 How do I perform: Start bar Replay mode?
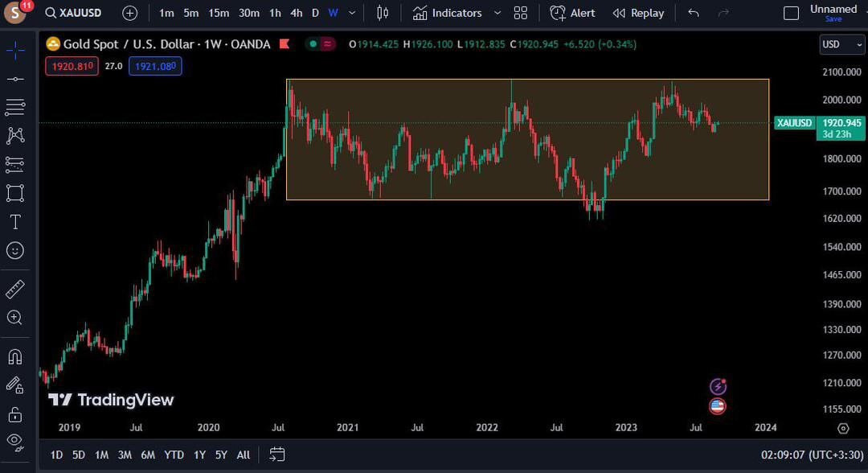(x=638, y=13)
